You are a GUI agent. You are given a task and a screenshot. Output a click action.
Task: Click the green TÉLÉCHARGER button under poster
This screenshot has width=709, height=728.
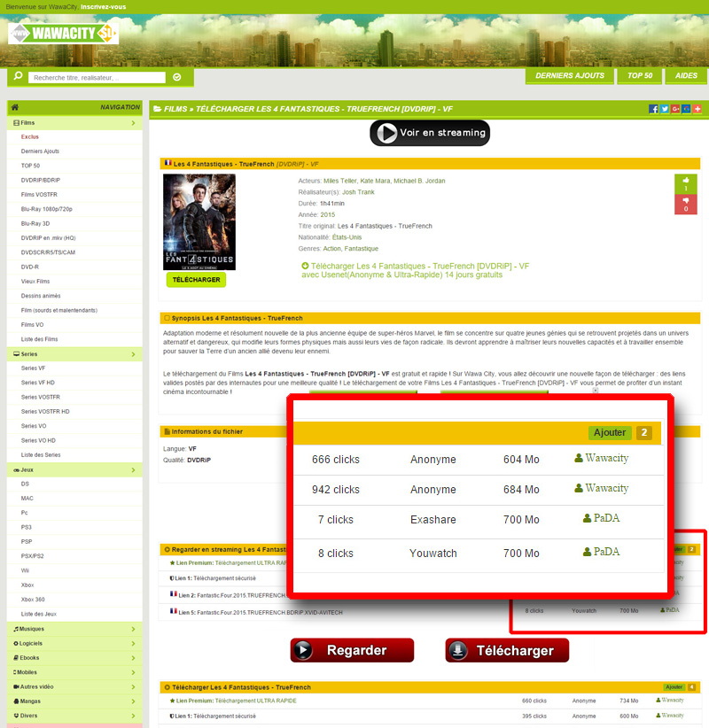pyautogui.click(x=197, y=280)
